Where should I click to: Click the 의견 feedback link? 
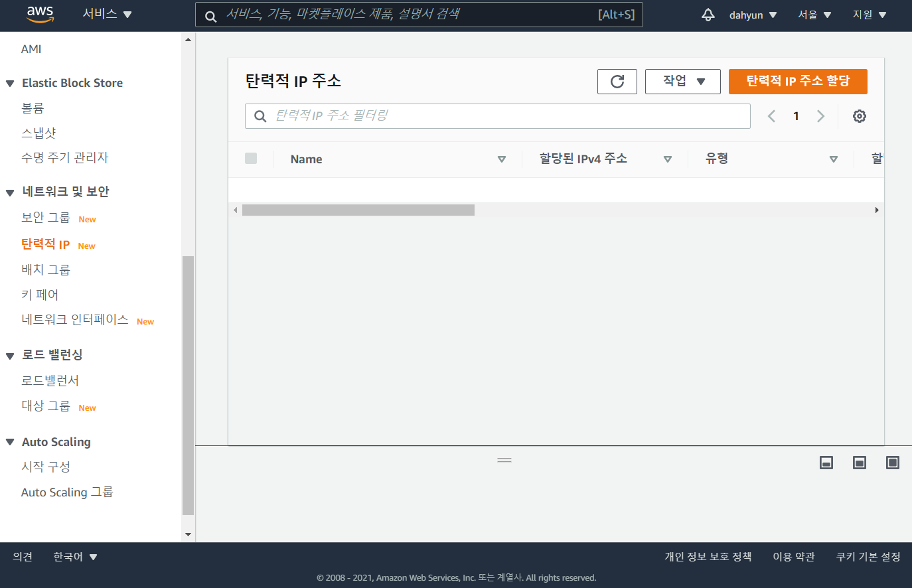(x=23, y=557)
